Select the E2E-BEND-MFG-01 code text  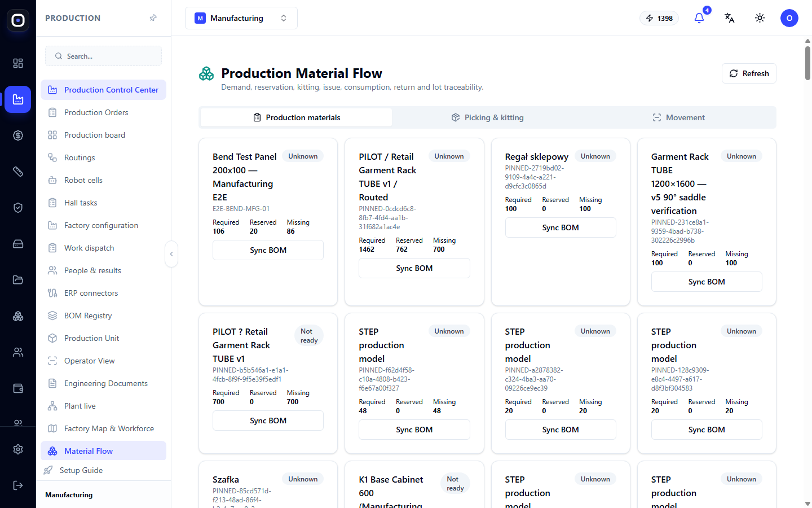tap(241, 209)
